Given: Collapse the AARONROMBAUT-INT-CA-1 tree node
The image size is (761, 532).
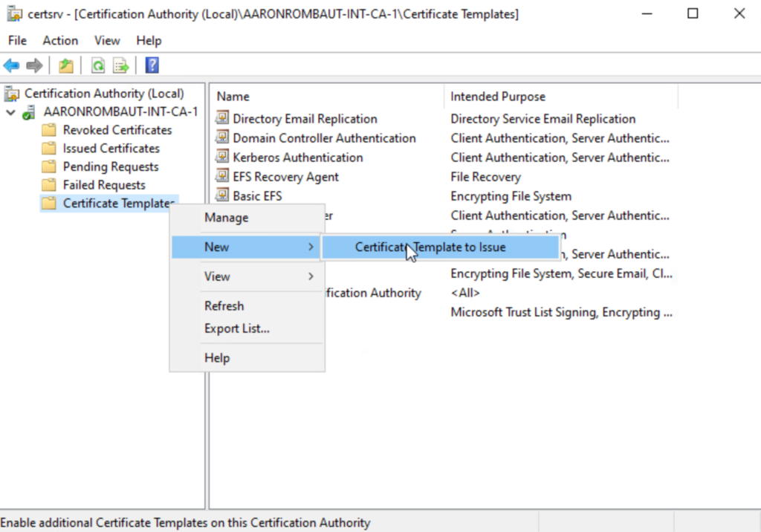Looking at the screenshot, I should tap(10, 112).
